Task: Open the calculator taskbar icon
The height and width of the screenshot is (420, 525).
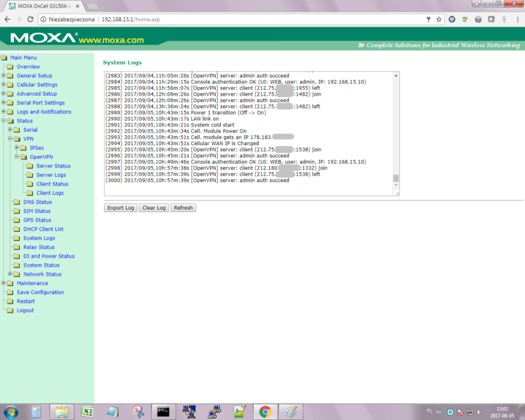Action: pos(36,412)
